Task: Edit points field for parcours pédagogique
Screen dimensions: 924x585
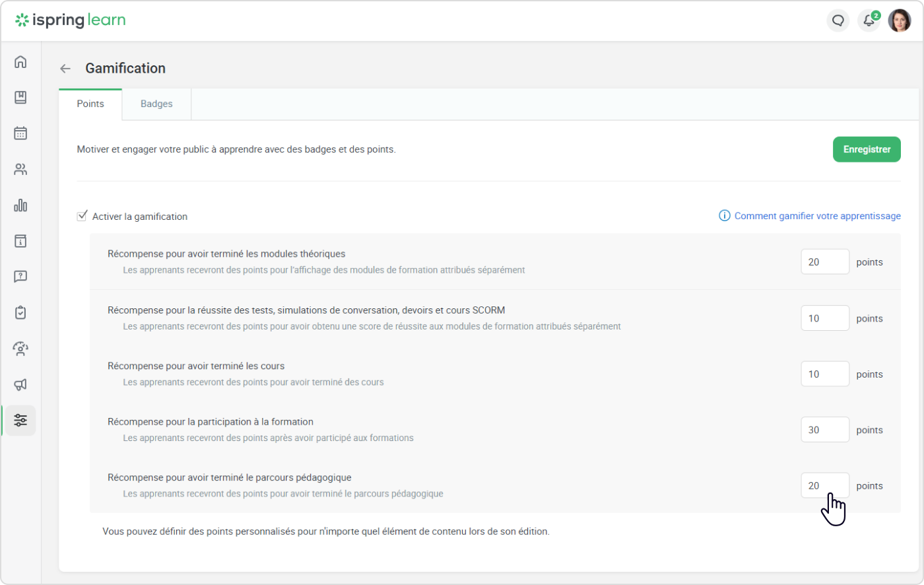Action: click(825, 486)
